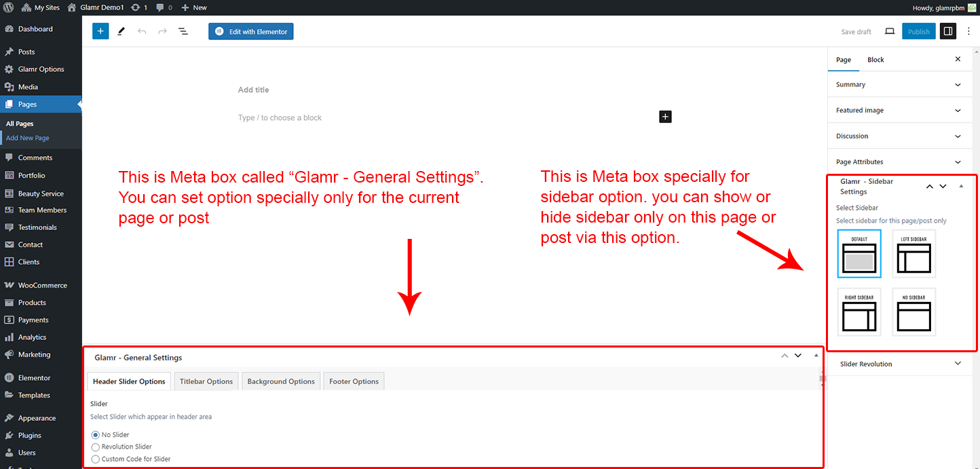Screen dimensions: 980x469
Task: Move Glamr General Settings box down
Action: pos(798,355)
